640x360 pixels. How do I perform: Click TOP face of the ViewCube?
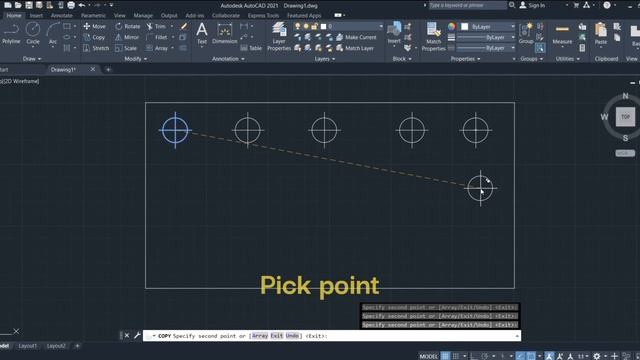click(625, 117)
